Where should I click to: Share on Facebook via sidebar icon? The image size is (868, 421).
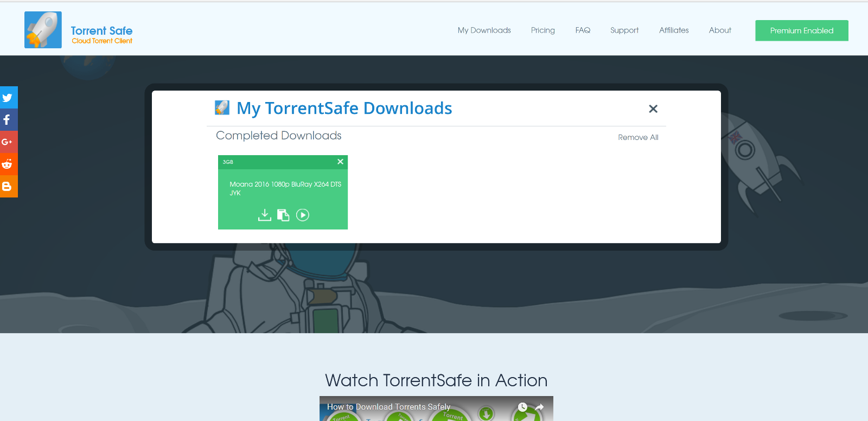pyautogui.click(x=8, y=120)
